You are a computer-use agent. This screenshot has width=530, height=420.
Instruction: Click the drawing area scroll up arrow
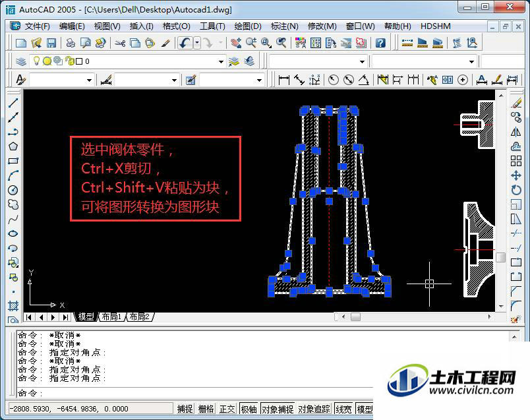pyautogui.click(x=501, y=96)
